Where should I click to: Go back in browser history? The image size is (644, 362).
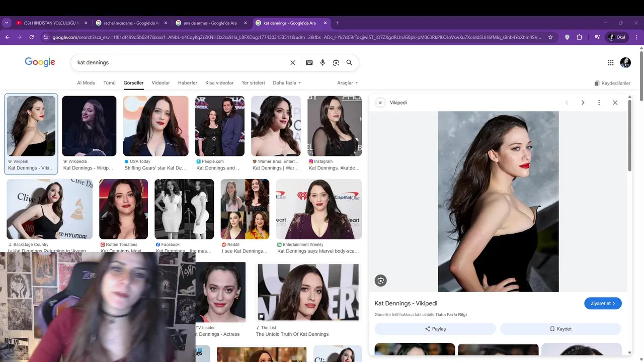coord(8,37)
